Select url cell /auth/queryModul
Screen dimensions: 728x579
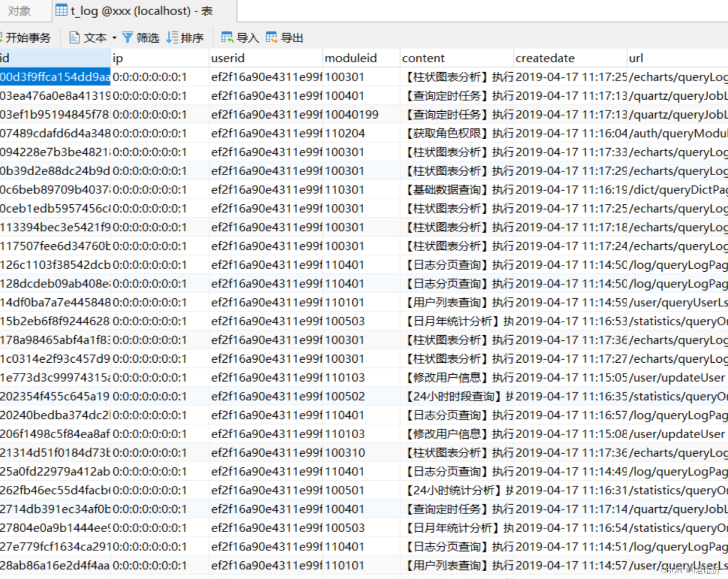678,134
